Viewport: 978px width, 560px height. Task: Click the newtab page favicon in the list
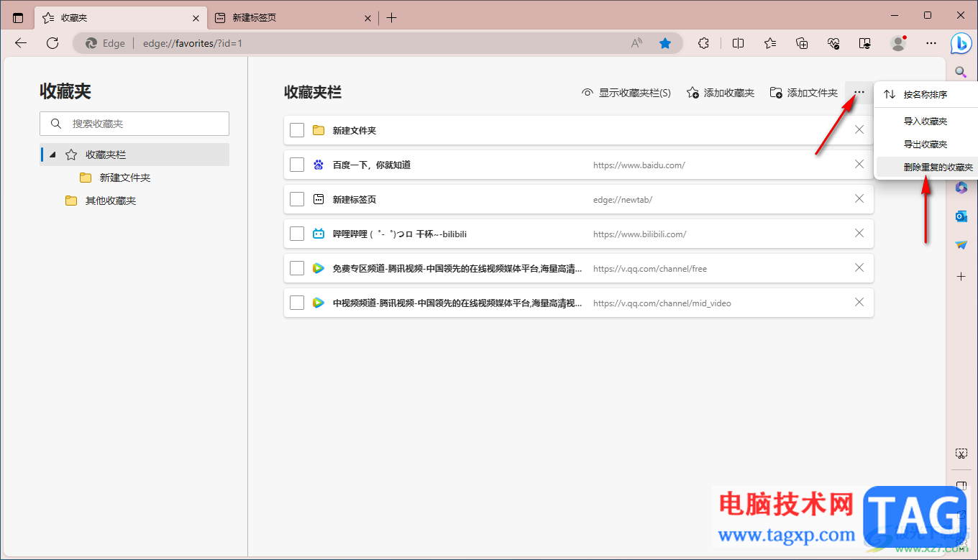[x=319, y=199]
